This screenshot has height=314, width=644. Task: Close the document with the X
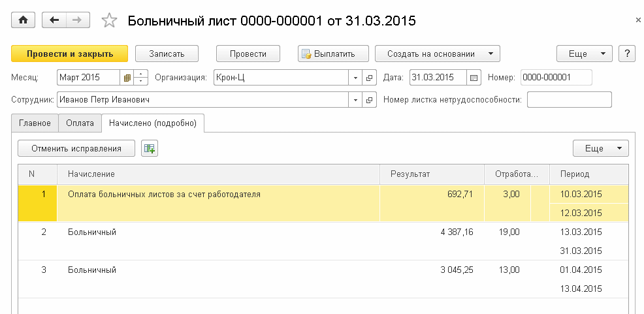(639, 20)
